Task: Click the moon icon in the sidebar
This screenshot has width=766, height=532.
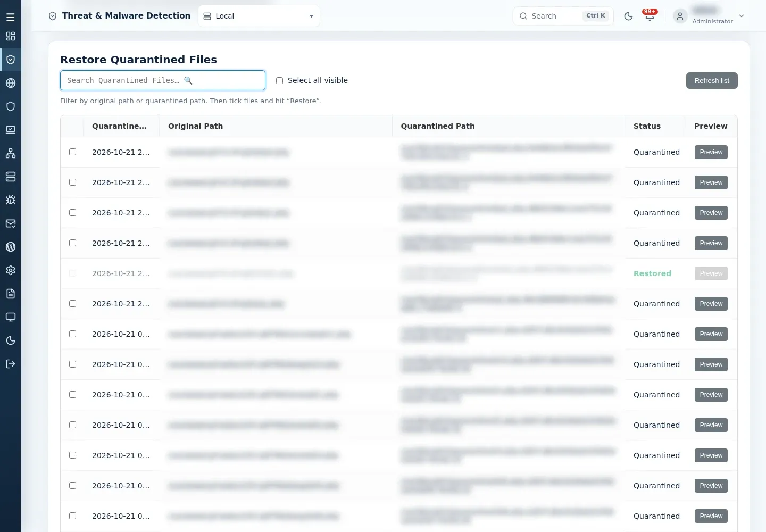Action: click(x=11, y=340)
